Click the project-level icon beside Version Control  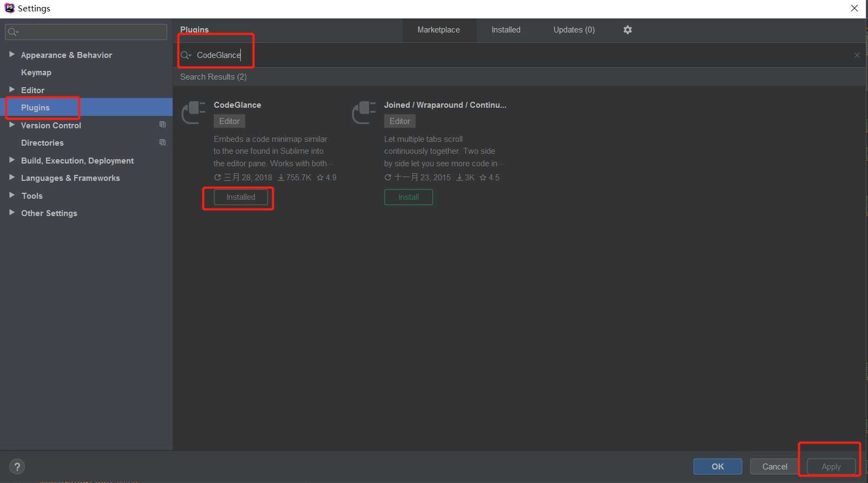(162, 125)
